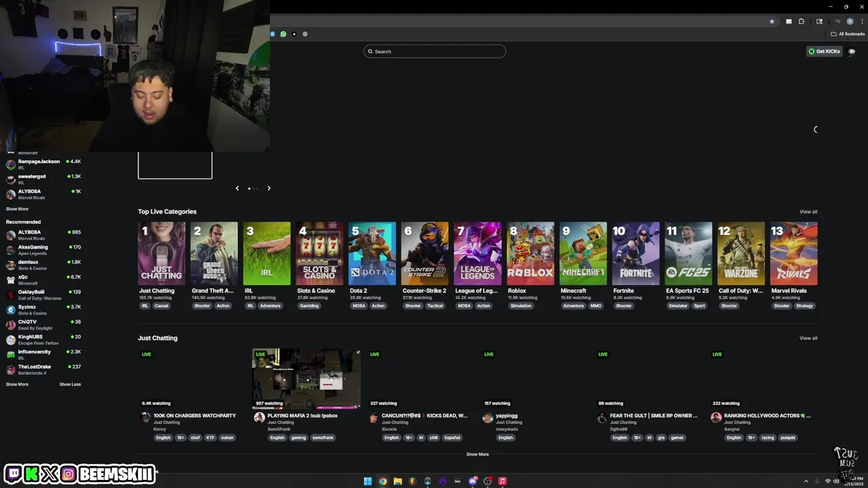Select the Strategy tag under Marvel Rivals
This screenshot has width=868, height=488.
[804, 306]
